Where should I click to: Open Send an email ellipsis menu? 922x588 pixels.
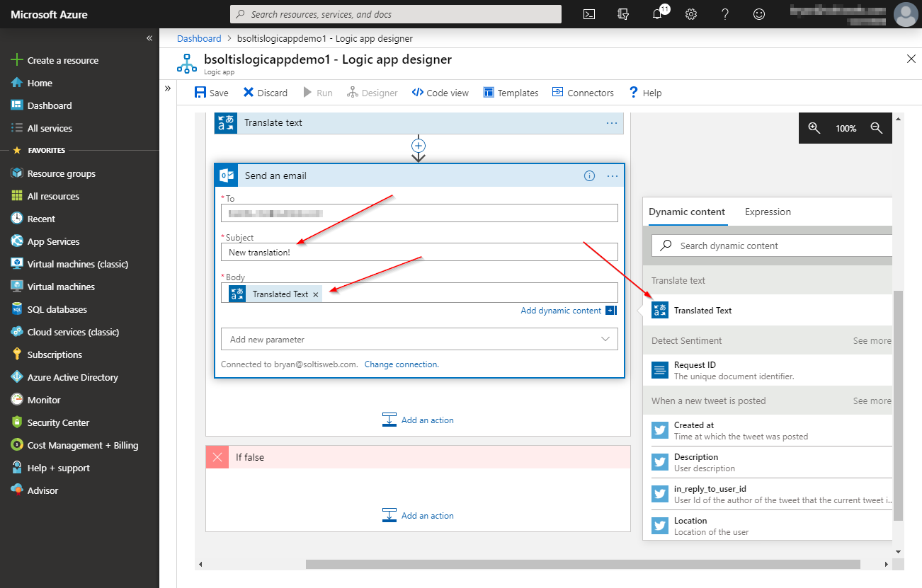pos(613,176)
